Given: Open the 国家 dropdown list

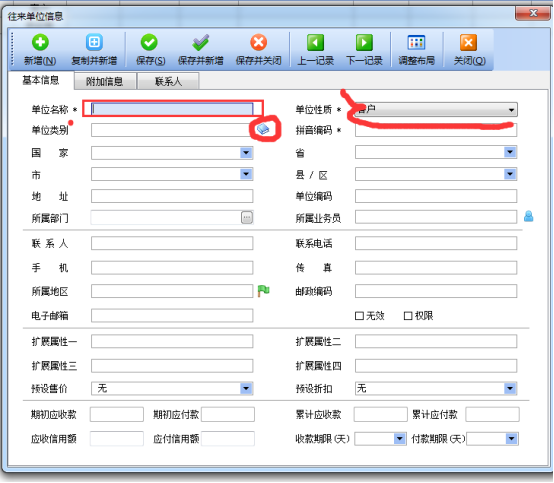Looking at the screenshot, I should tap(246, 153).
